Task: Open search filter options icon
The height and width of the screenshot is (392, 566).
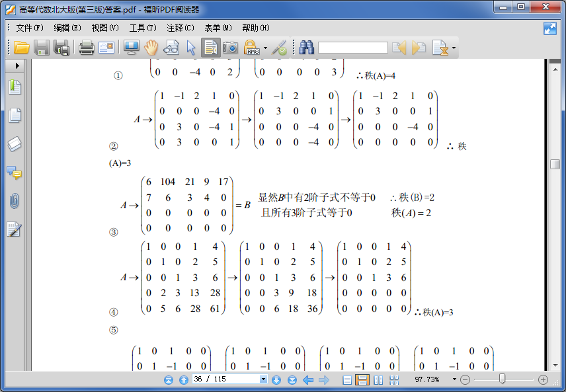Action: (x=440, y=48)
